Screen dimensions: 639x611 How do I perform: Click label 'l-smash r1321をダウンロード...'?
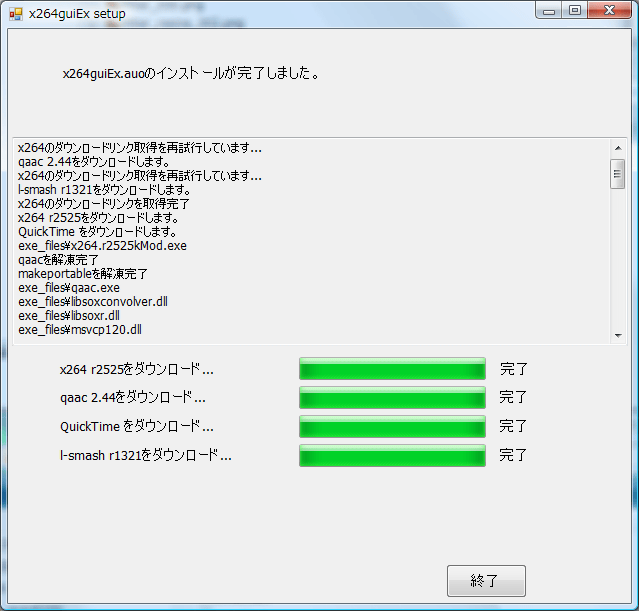(x=145, y=455)
